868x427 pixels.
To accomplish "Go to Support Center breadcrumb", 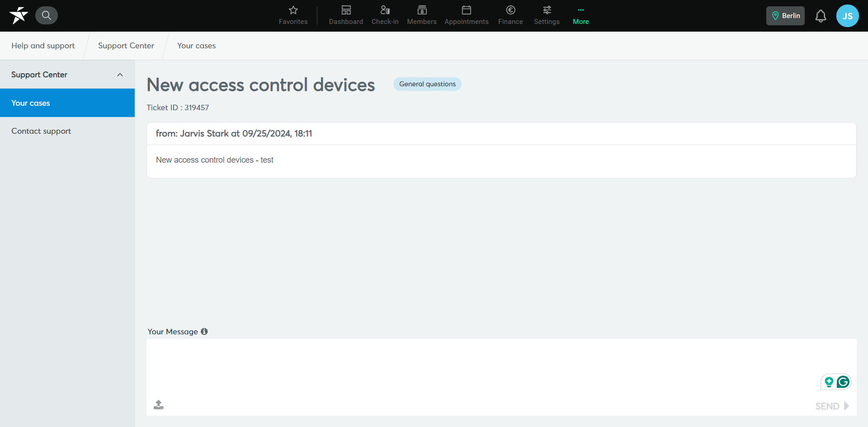I will pyautogui.click(x=126, y=46).
